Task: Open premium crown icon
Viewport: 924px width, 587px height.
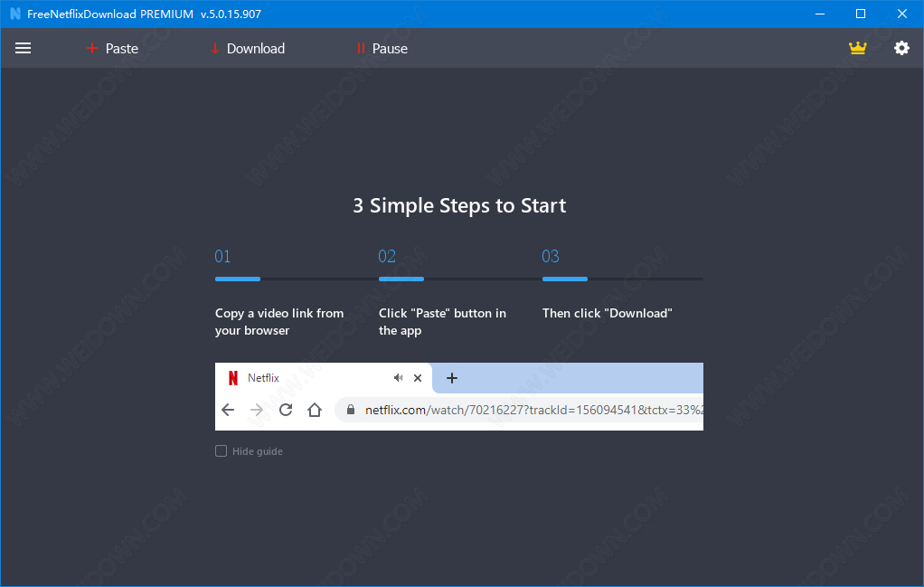Action: click(857, 48)
